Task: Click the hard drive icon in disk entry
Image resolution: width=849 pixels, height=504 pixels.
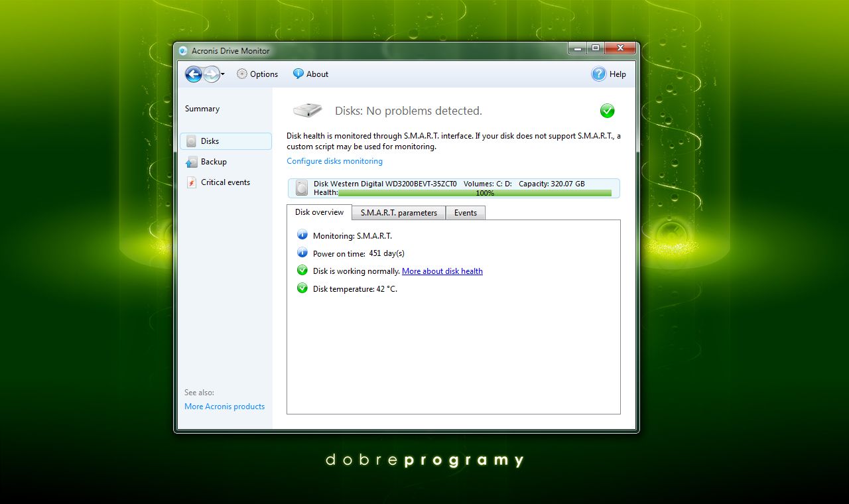Action: point(302,188)
